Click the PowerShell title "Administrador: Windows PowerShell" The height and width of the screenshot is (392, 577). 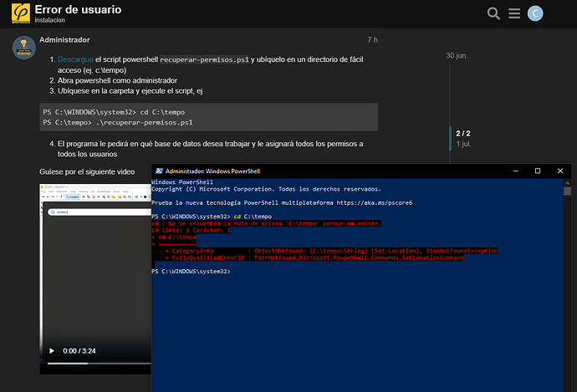point(212,171)
